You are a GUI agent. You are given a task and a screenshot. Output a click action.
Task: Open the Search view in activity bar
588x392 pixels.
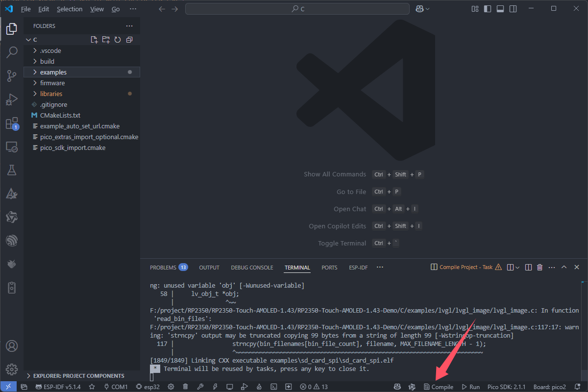coord(12,52)
